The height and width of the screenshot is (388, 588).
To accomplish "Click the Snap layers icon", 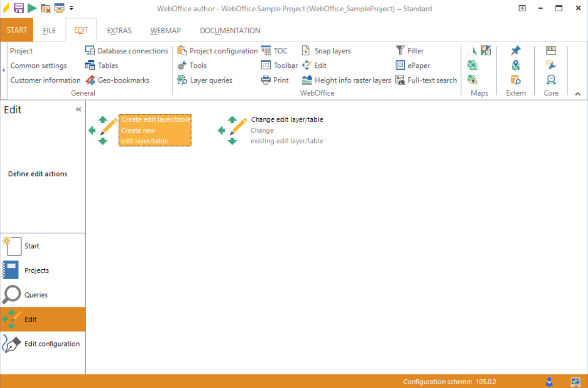I will 305,50.
